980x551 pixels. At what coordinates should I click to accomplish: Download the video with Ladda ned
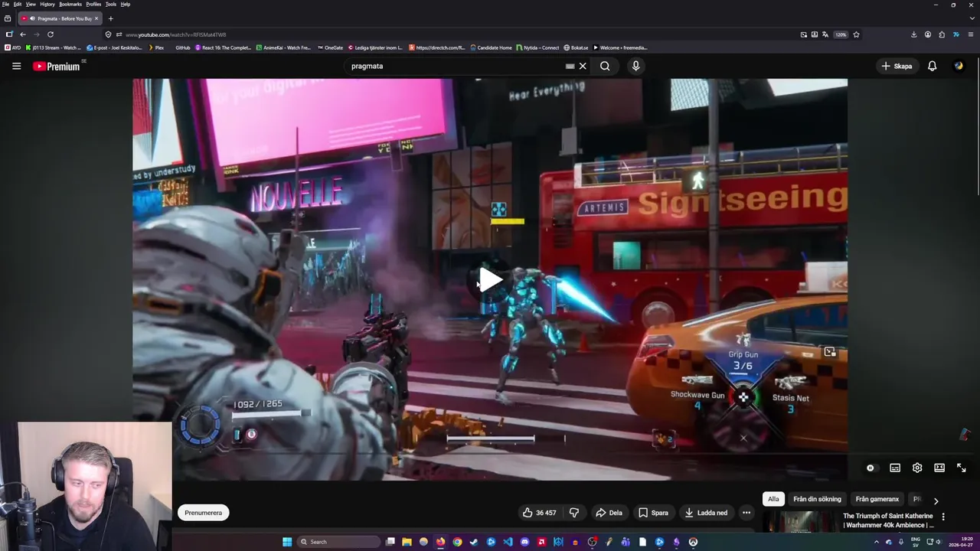706,513
